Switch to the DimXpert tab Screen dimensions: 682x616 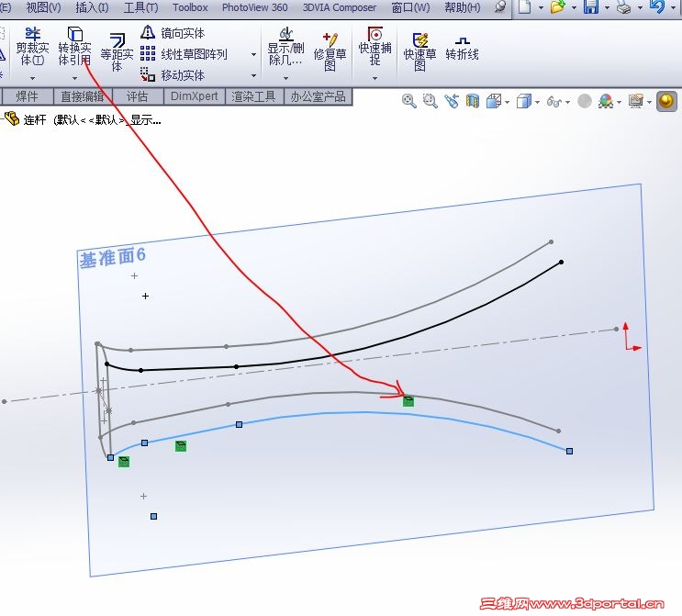tap(194, 96)
